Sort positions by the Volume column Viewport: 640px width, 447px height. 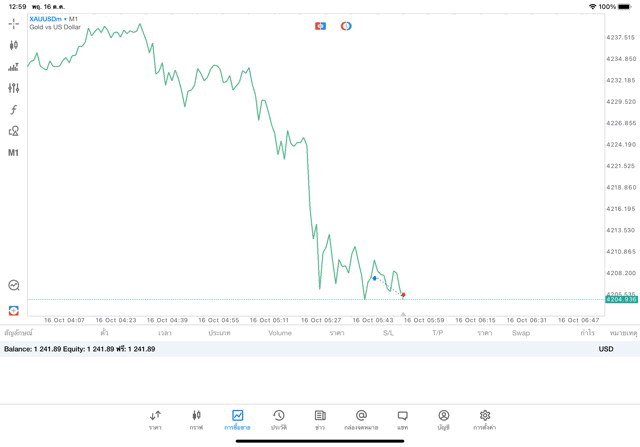(280, 333)
